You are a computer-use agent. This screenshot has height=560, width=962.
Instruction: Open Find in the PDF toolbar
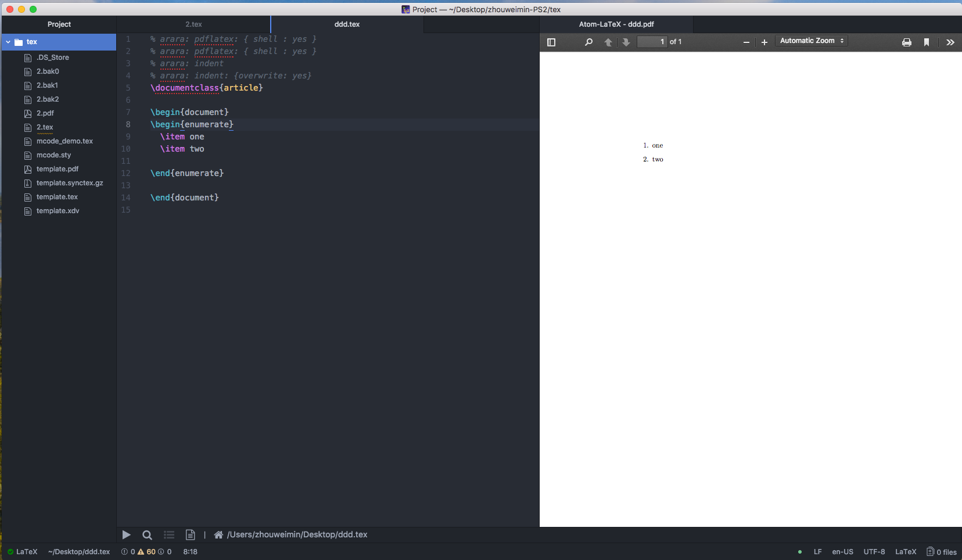tap(588, 42)
